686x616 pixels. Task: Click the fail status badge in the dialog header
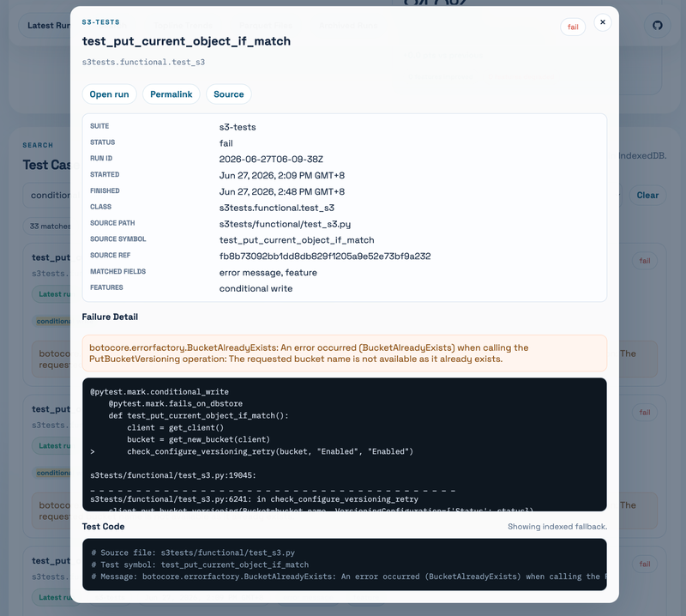pos(573,27)
